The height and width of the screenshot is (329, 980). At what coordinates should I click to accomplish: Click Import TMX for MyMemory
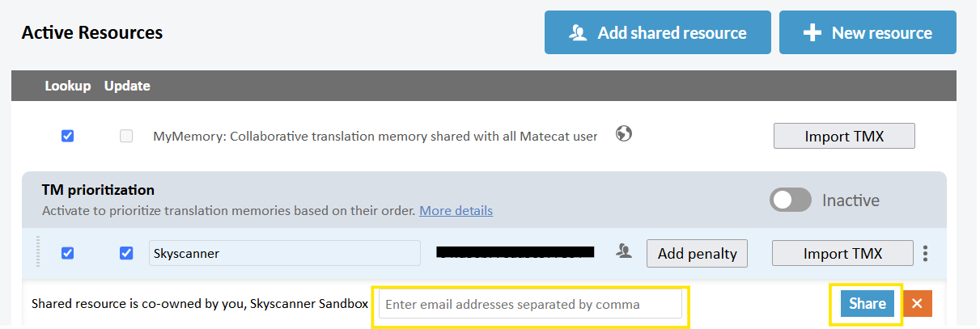844,136
